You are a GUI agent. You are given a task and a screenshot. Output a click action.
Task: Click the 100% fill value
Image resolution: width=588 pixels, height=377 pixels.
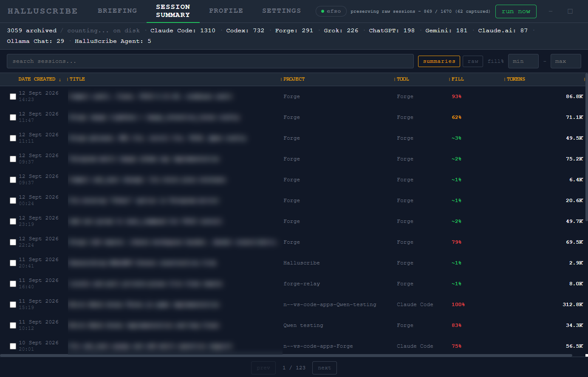pos(458,304)
